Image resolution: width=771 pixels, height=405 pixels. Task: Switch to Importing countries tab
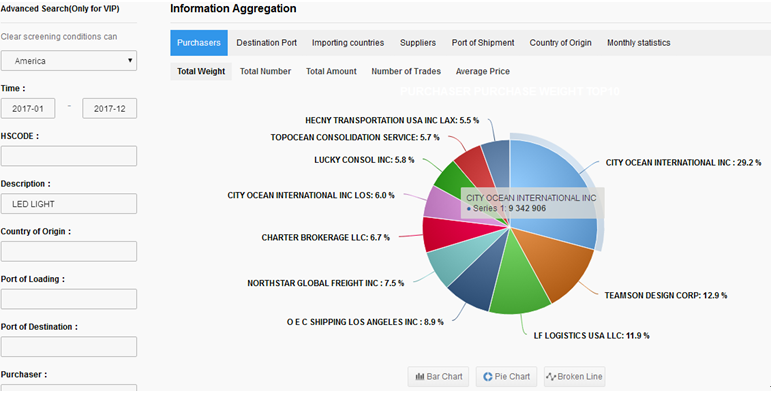pos(348,43)
